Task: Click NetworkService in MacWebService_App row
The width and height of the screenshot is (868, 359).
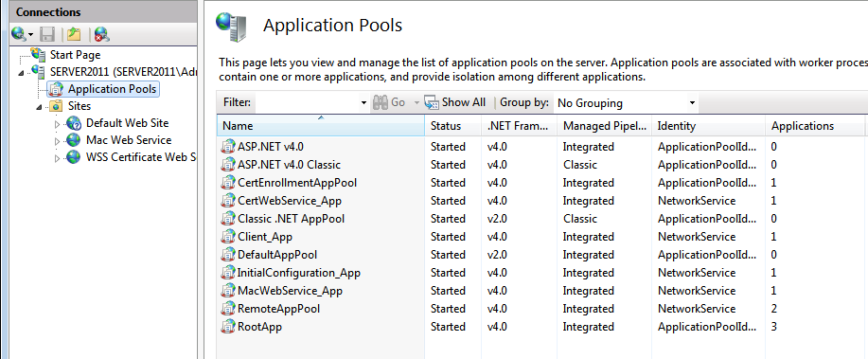Action: (x=697, y=291)
